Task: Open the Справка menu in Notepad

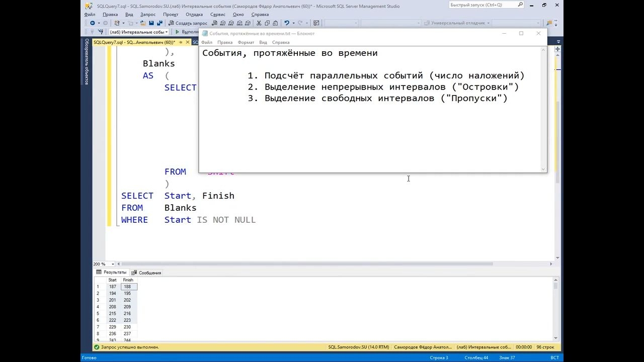Action: [x=281, y=42]
